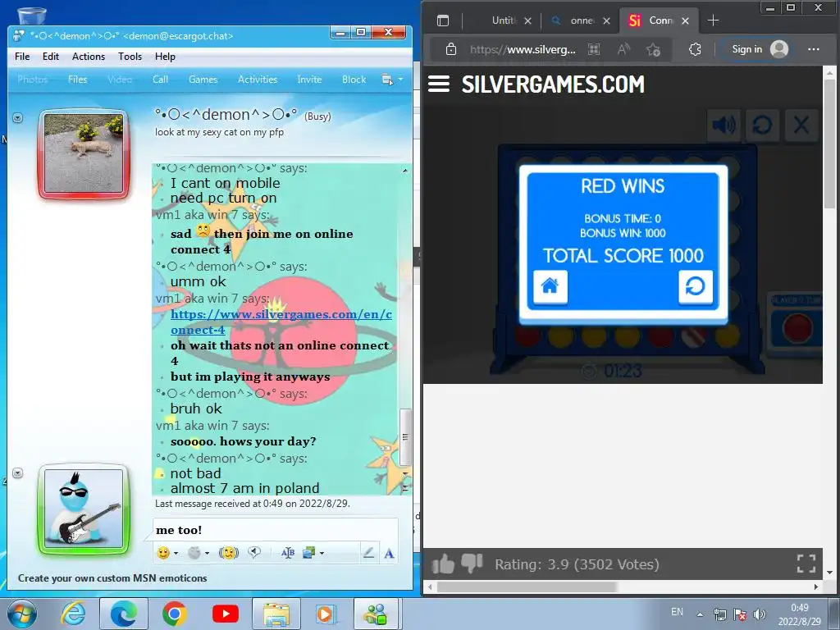840x630 pixels.
Task: Open the Help menu in Messenger
Action: tap(165, 57)
